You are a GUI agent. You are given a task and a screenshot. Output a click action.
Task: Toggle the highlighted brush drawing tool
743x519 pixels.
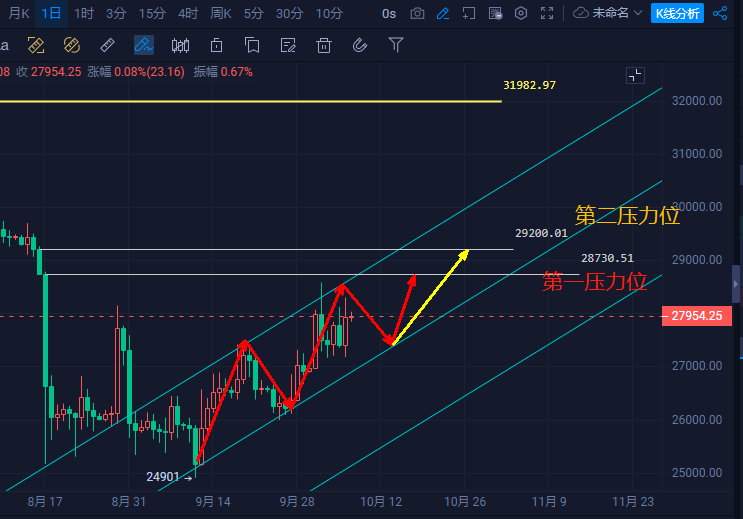click(x=144, y=46)
